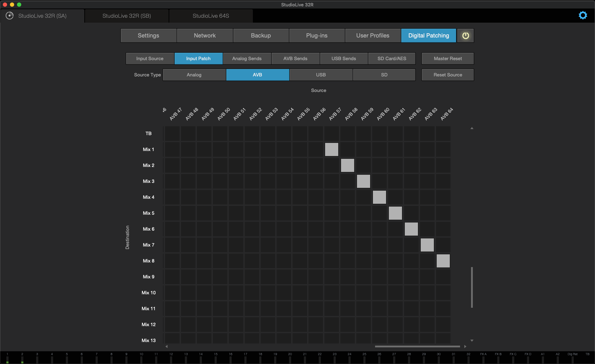Click the Reset Source button
The width and height of the screenshot is (595, 364).
pyautogui.click(x=448, y=75)
